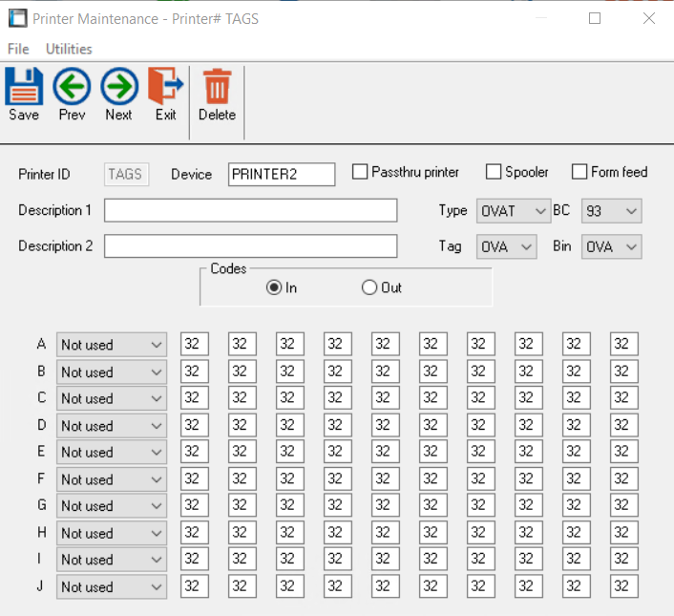Image resolution: width=674 pixels, height=616 pixels.
Task: Toggle the Spooler checkbox
Action: point(493,172)
